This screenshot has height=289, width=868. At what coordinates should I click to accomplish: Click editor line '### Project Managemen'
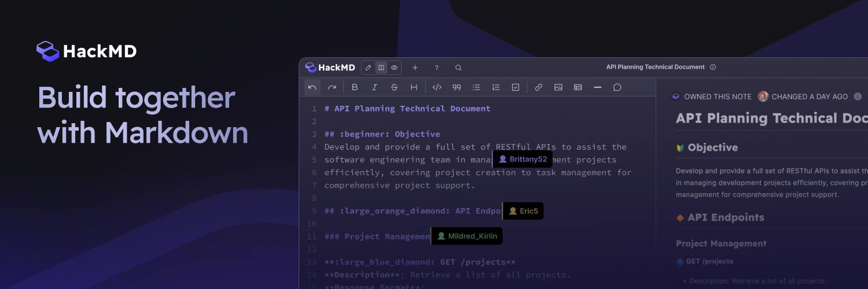point(377,236)
